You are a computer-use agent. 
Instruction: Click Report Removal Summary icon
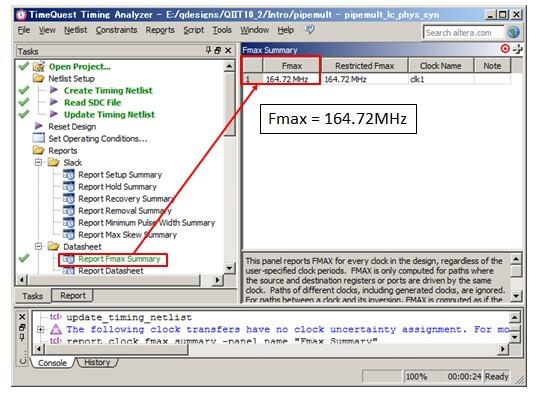click(x=68, y=211)
